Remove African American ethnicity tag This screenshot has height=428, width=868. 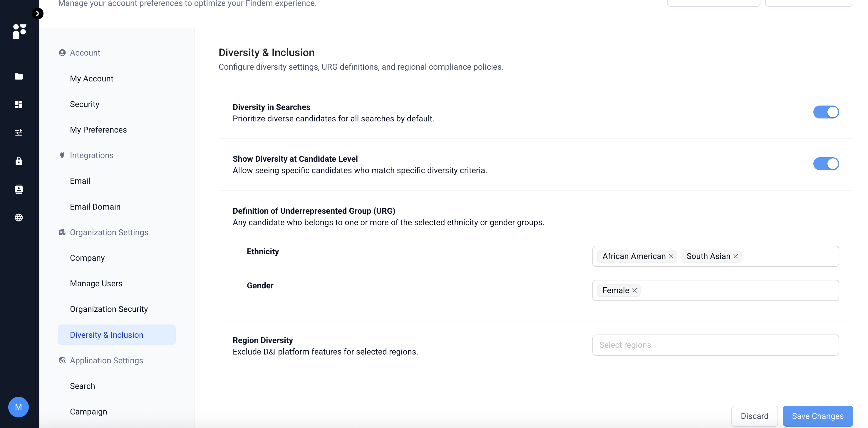pyautogui.click(x=671, y=256)
